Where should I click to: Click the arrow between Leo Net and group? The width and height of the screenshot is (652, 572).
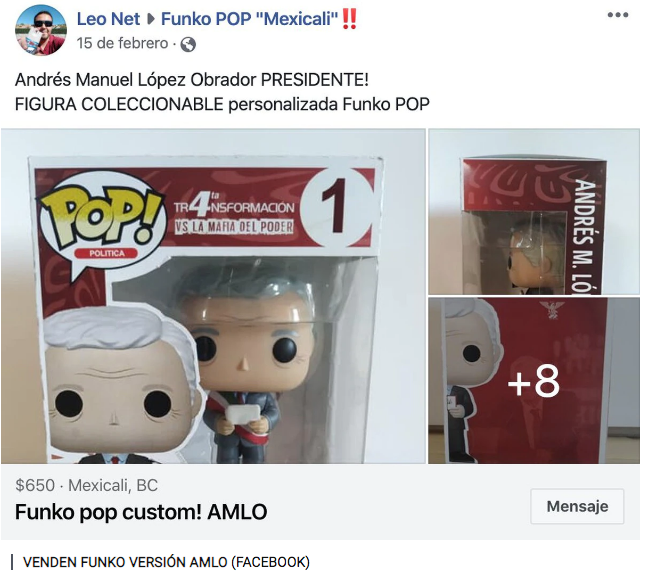click(151, 19)
